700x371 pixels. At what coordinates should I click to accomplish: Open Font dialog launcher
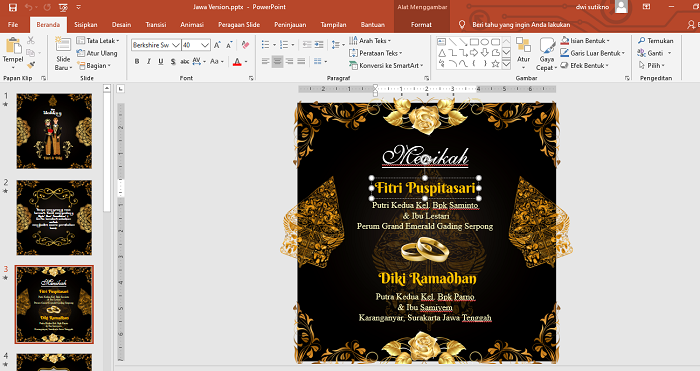251,78
